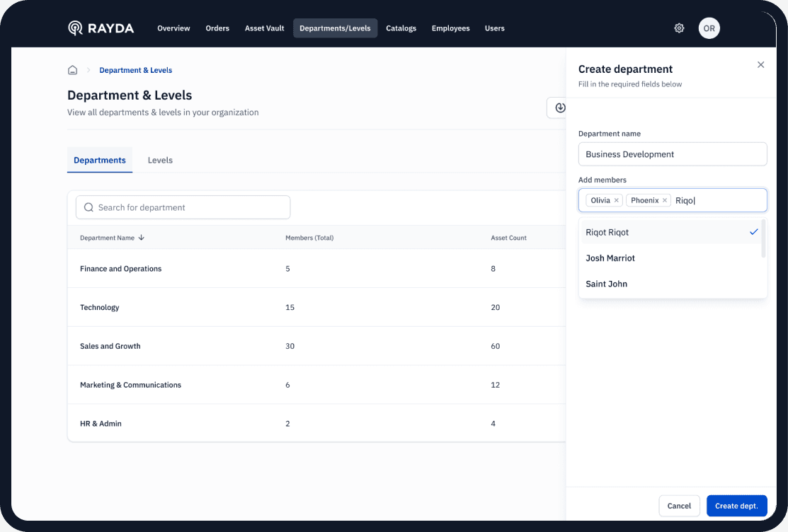The width and height of the screenshot is (788, 532).
Task: Edit the Department name field
Action: [673, 154]
